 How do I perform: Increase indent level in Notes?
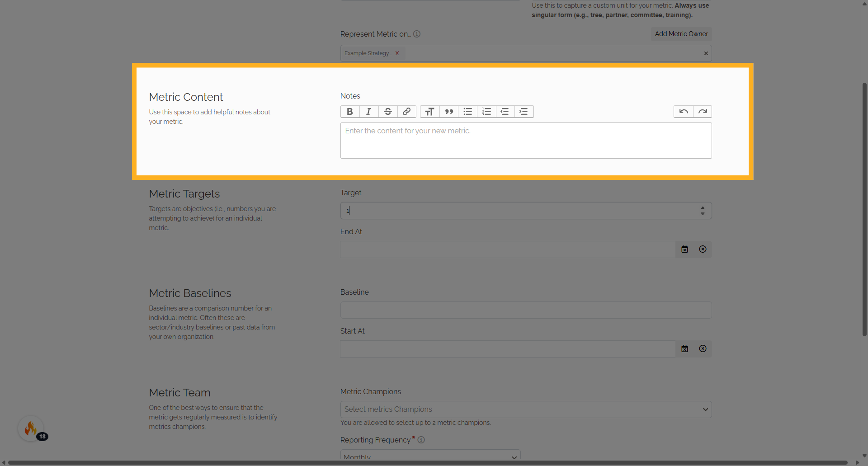point(524,112)
